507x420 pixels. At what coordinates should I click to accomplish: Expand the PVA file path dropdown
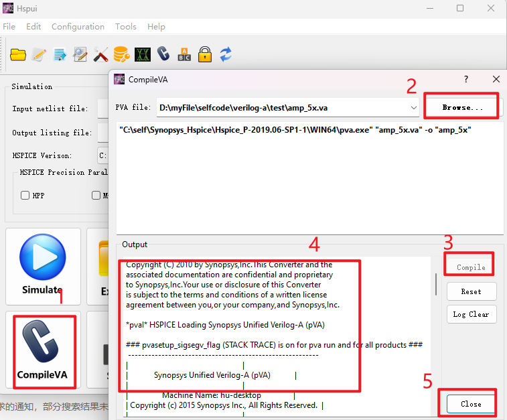[413, 108]
